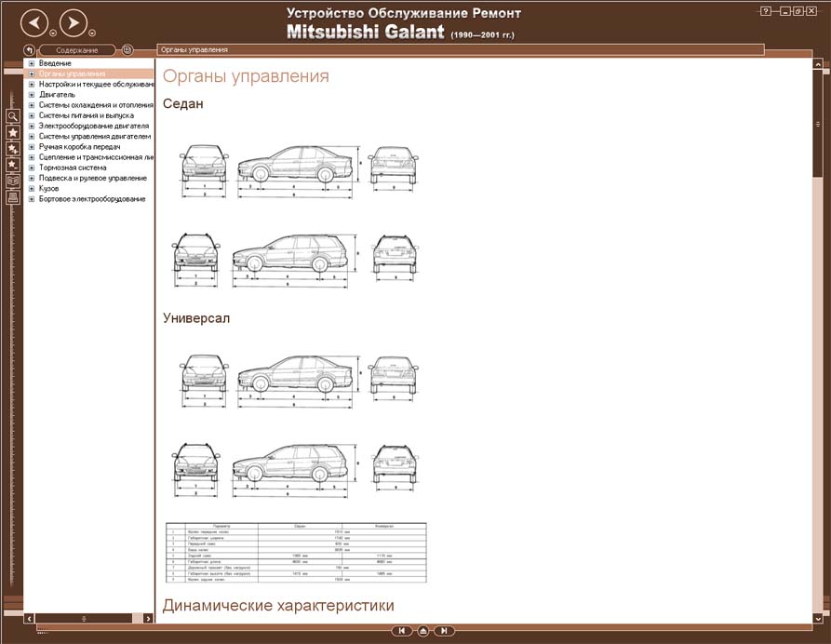Click the return arrow icon left of Содержание

pyautogui.click(x=29, y=50)
